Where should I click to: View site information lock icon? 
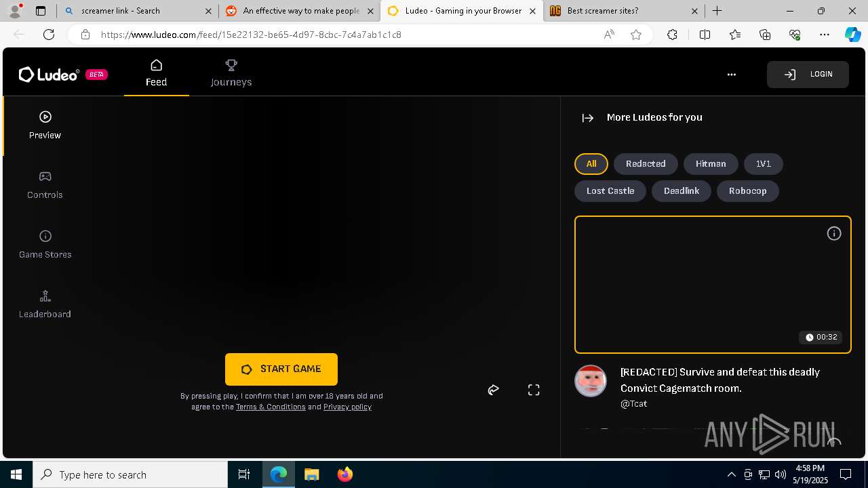pyautogui.click(x=85, y=35)
